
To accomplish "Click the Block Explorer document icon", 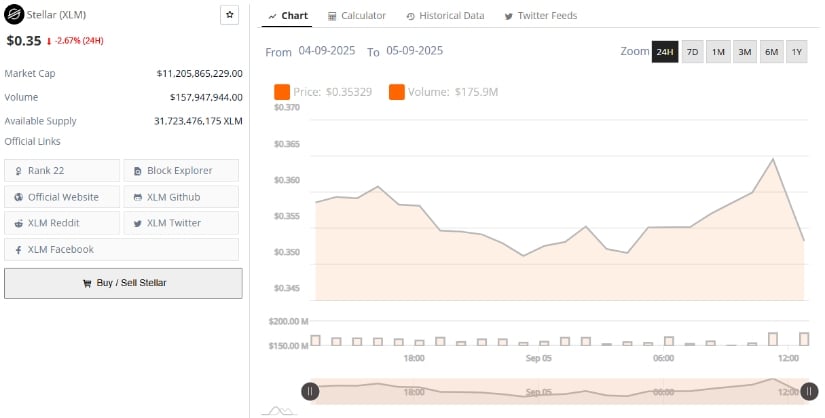I will [138, 171].
